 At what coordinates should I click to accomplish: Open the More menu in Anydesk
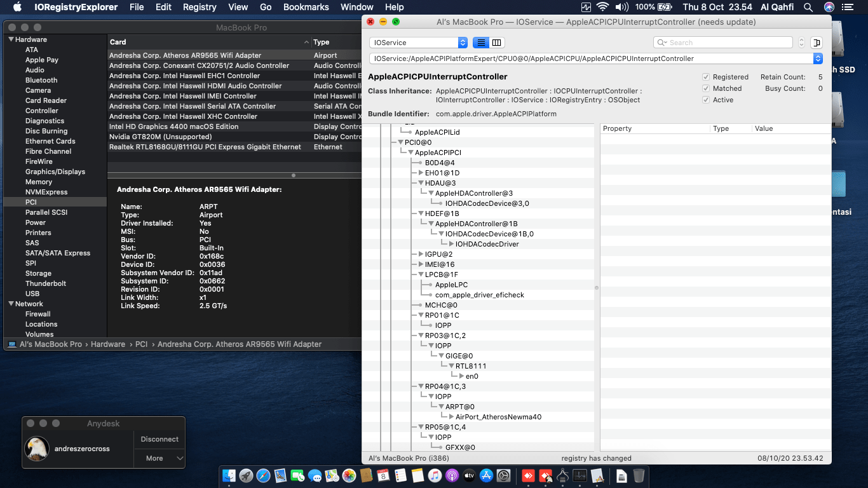click(159, 458)
